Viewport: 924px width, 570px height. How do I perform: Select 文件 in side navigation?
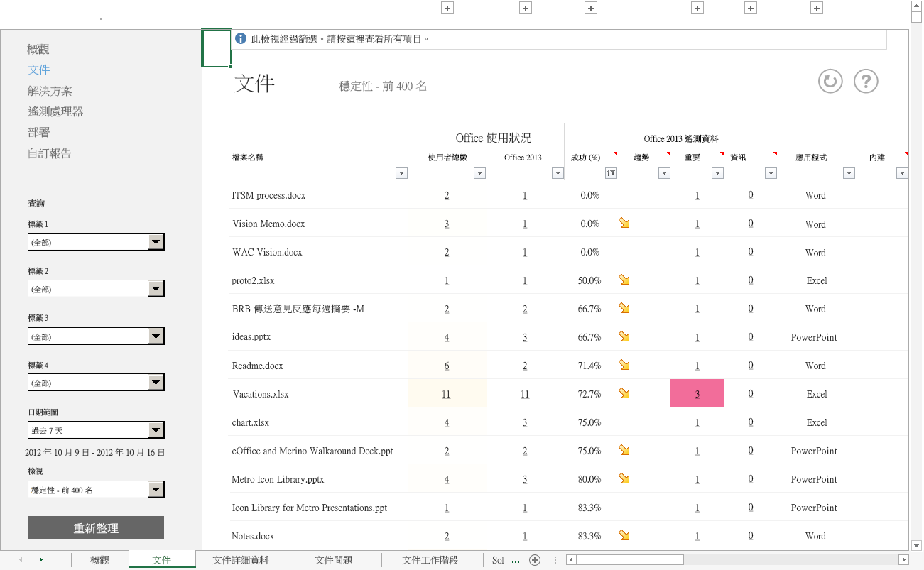(x=38, y=70)
